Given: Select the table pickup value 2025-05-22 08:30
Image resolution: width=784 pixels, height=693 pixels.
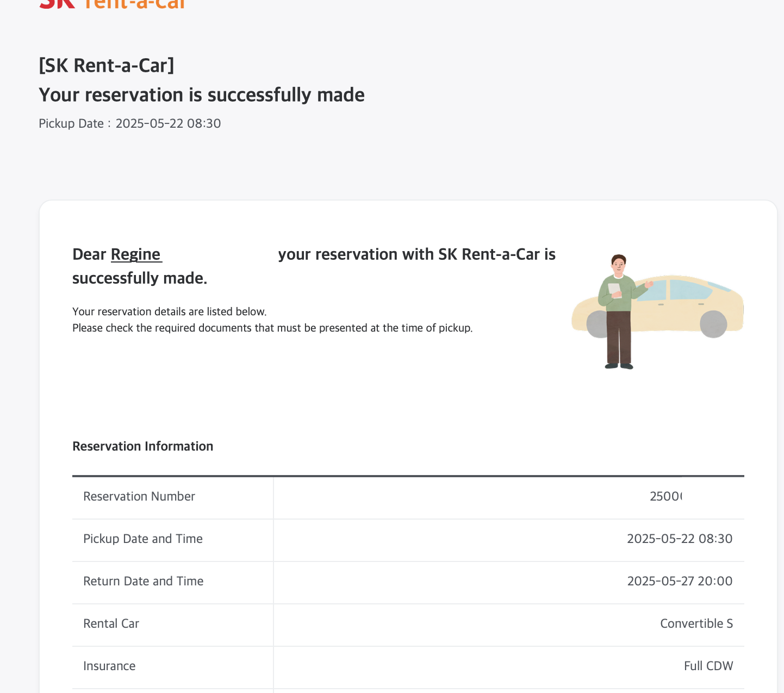Looking at the screenshot, I should tap(679, 539).
